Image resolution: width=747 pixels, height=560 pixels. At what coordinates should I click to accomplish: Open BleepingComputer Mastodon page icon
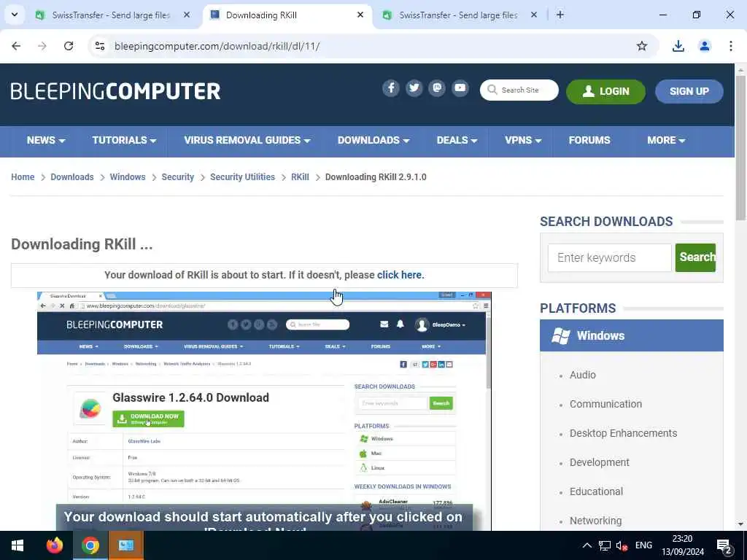pyautogui.click(x=437, y=88)
